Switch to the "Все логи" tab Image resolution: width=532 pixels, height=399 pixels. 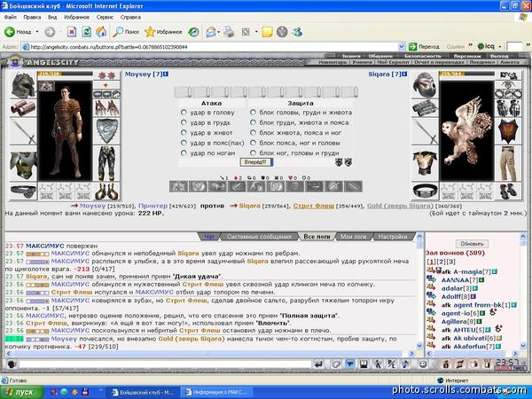click(317, 237)
